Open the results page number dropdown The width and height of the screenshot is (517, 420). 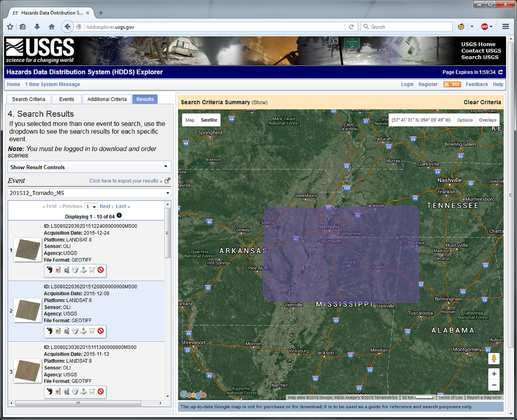[x=91, y=207]
